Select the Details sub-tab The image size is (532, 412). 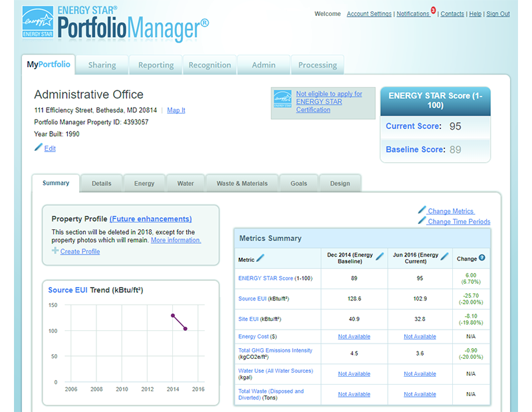pyautogui.click(x=102, y=183)
